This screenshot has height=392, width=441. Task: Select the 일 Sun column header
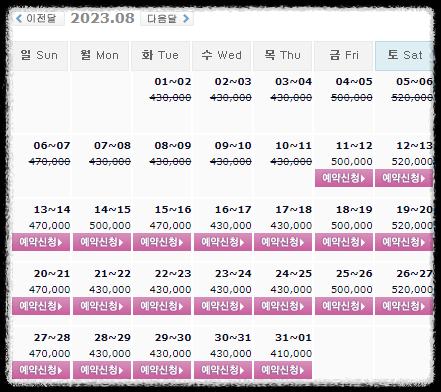pos(39,56)
